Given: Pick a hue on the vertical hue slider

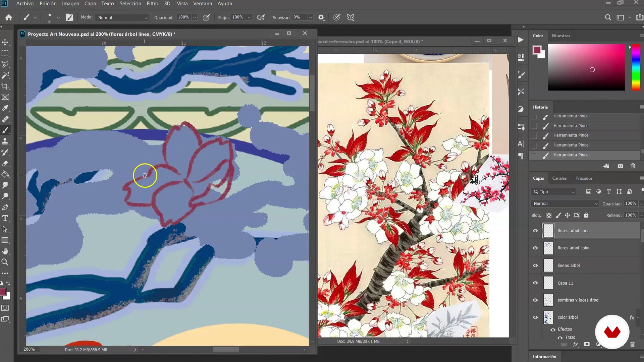Looking at the screenshot, I should 636,67.
